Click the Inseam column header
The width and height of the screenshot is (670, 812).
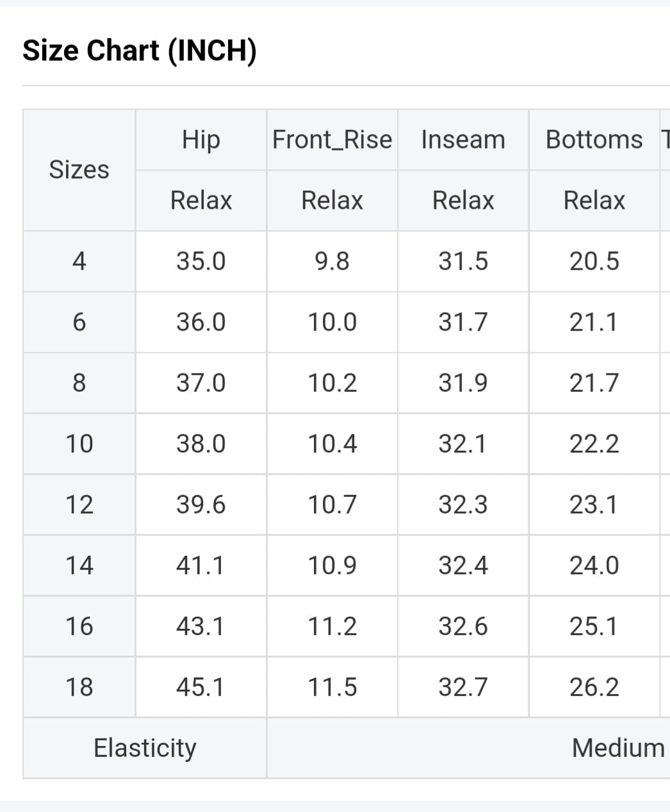point(463,140)
